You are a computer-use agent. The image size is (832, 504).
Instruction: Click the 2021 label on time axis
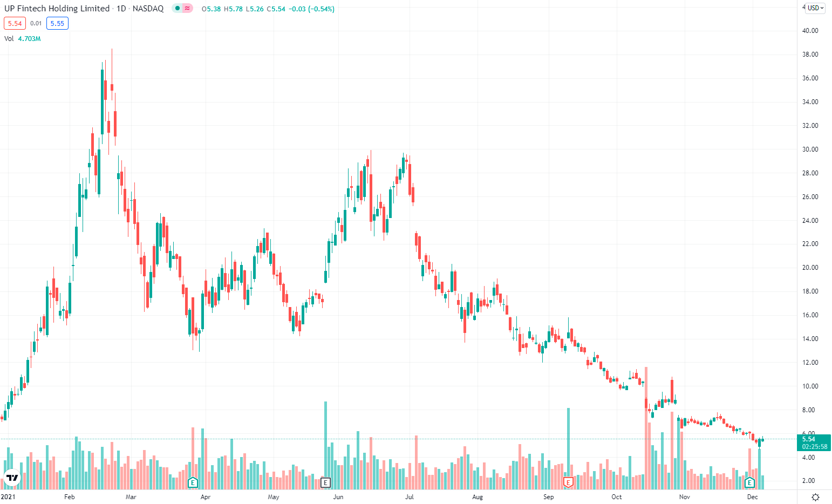pos(9,497)
